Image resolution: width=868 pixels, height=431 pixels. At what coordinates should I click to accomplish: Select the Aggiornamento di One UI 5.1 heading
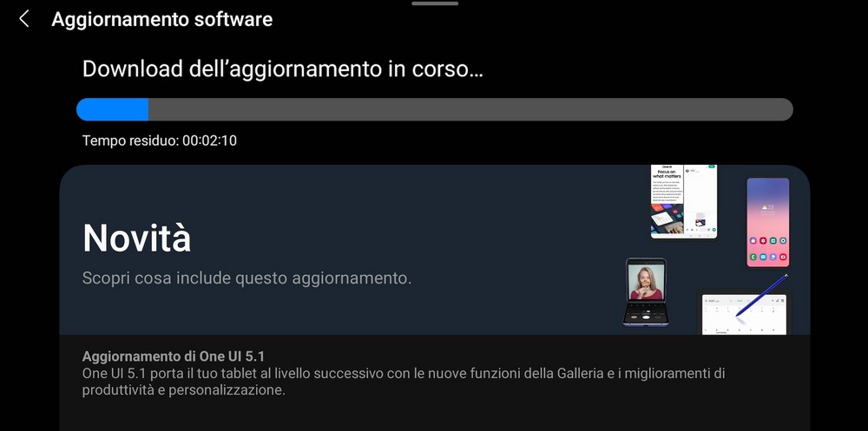[x=174, y=356]
